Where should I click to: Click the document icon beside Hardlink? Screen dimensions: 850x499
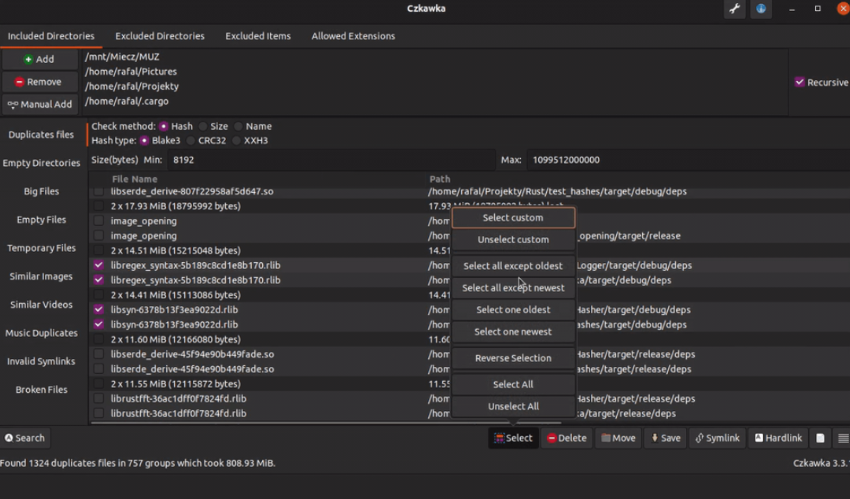click(820, 438)
